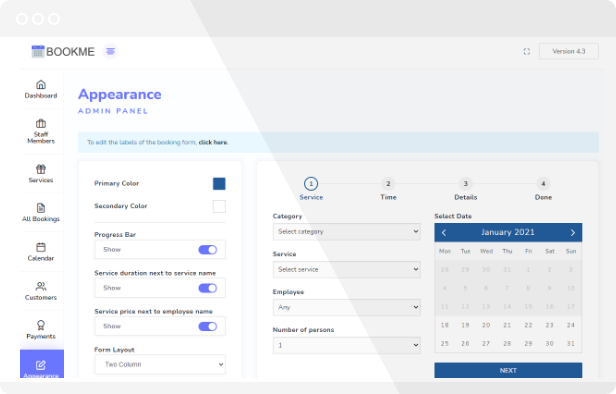Image resolution: width=616 pixels, height=394 pixels.
Task: Open Appearance edit icon in sidebar
Action: coord(41,365)
